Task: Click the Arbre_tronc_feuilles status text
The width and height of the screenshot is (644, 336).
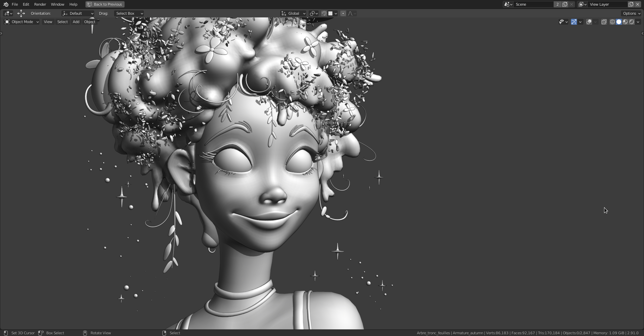Action: pyautogui.click(x=433, y=333)
